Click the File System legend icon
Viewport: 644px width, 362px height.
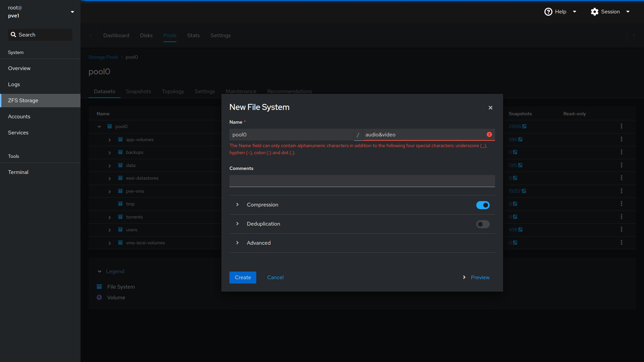99,287
